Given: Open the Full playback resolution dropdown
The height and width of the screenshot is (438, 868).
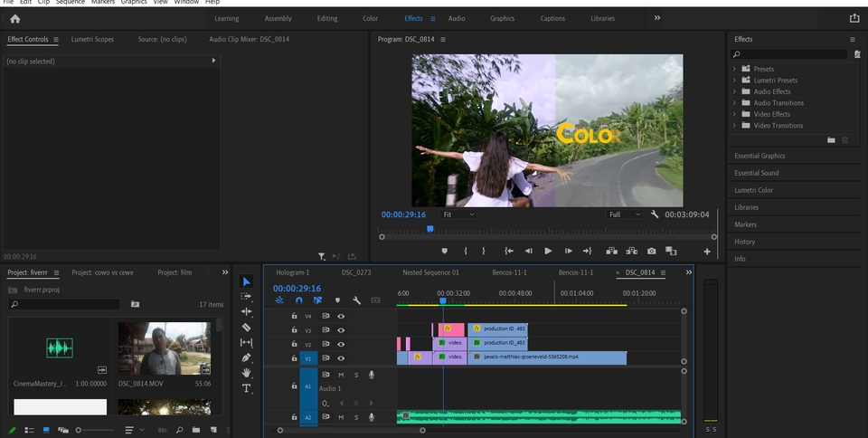Looking at the screenshot, I should (x=625, y=214).
